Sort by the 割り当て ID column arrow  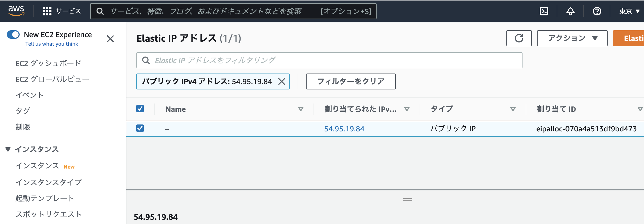(640, 109)
